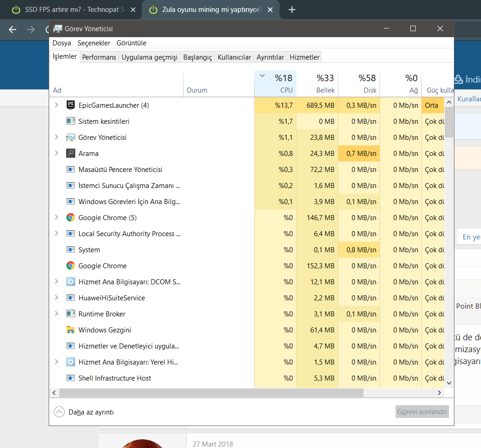Switch to the Kullanıcılar tab
The height and width of the screenshot is (448, 481).
(x=234, y=57)
